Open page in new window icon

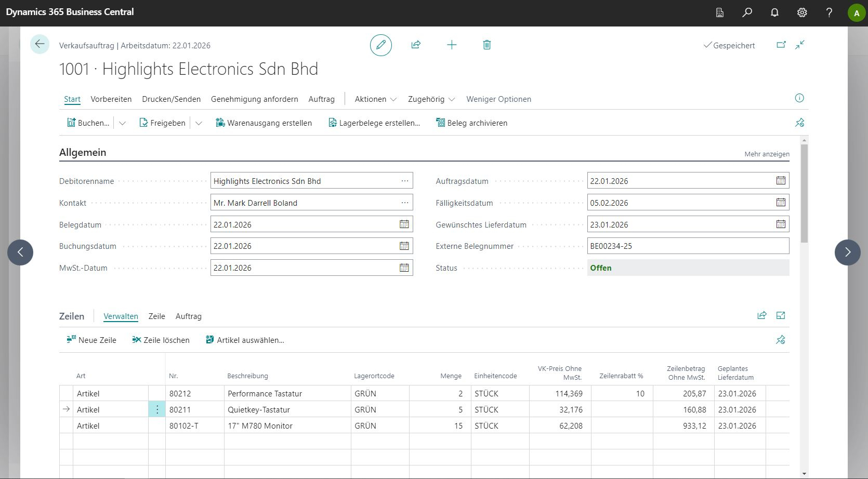tap(781, 45)
